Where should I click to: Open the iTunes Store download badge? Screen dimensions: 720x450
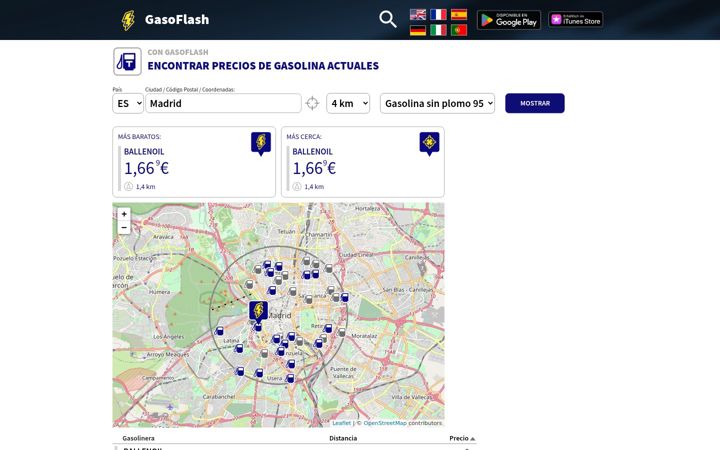pyautogui.click(x=575, y=20)
